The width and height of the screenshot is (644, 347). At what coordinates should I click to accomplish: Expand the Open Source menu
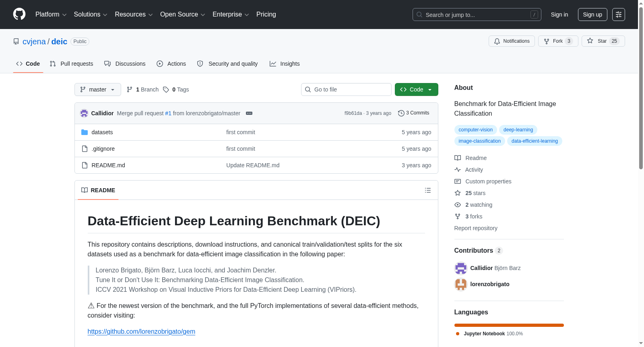(183, 15)
